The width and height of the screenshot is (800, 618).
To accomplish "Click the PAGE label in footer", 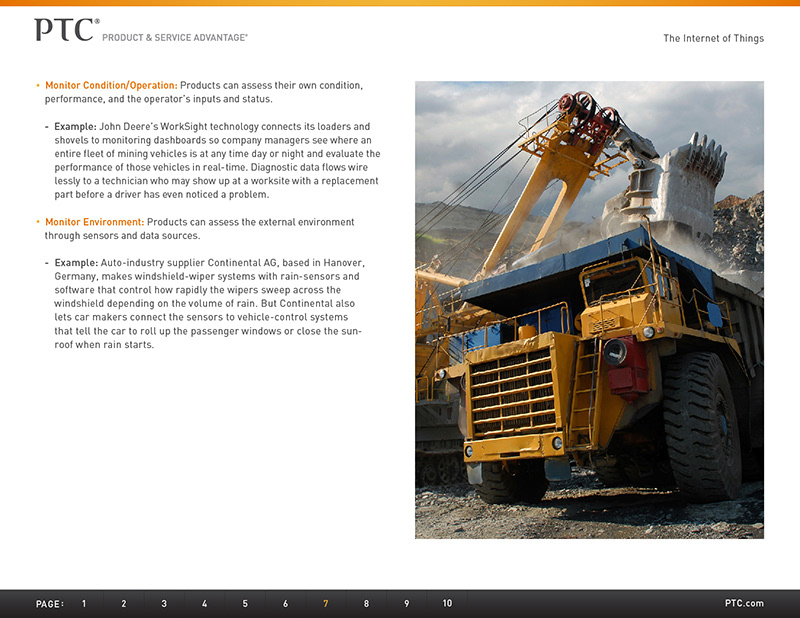I will (x=49, y=604).
